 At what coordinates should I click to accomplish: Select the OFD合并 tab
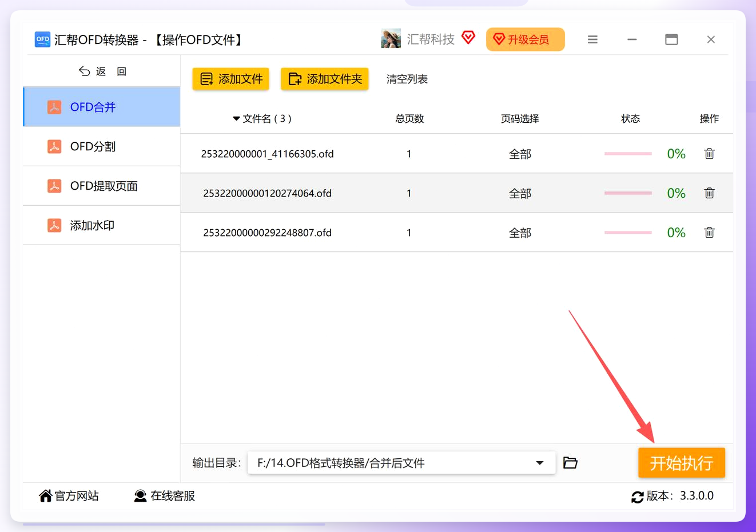102,107
